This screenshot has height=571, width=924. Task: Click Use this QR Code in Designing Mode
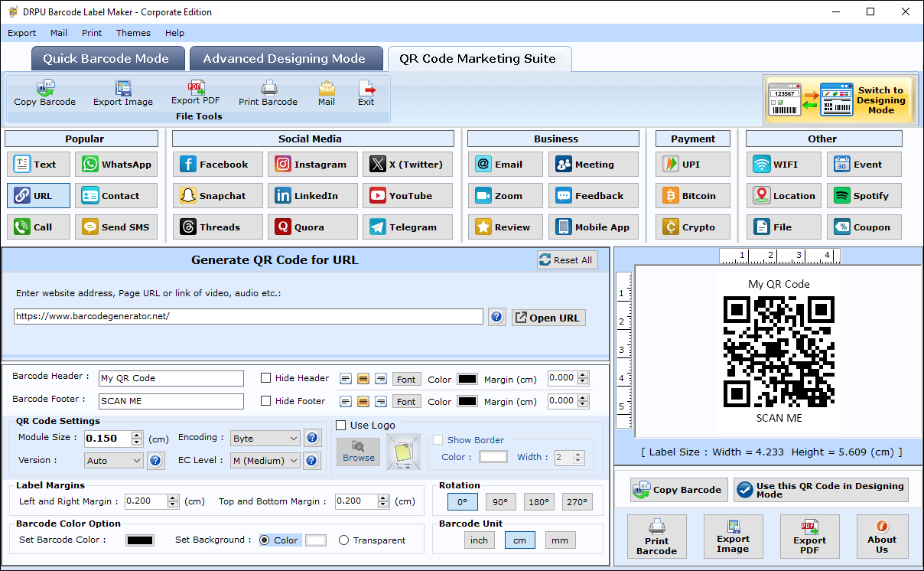(x=821, y=491)
